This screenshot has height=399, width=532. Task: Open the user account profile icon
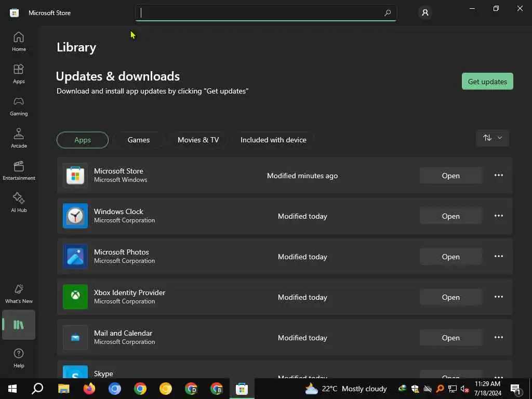(x=425, y=13)
